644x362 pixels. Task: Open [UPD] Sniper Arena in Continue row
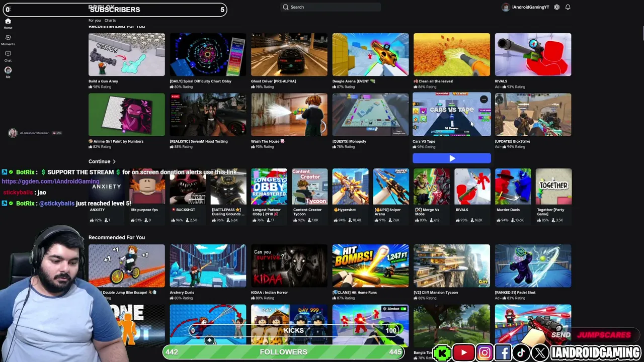point(391,187)
